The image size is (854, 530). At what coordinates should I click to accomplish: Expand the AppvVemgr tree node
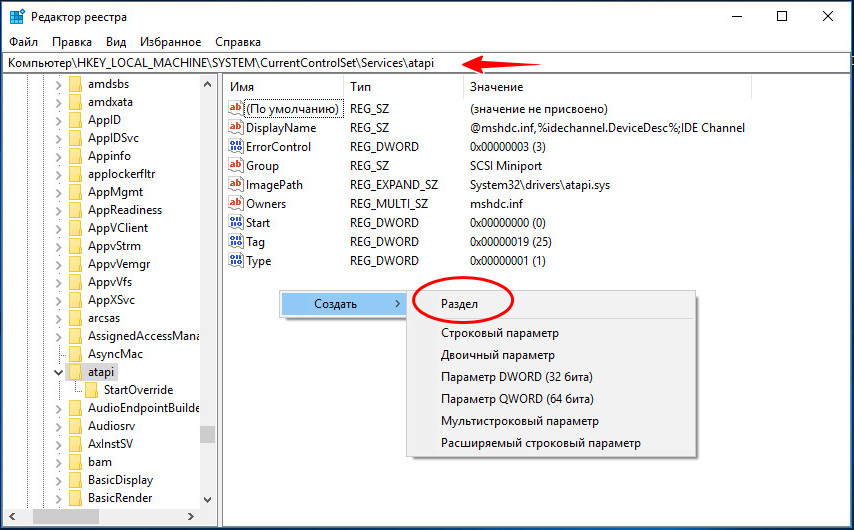point(58,265)
